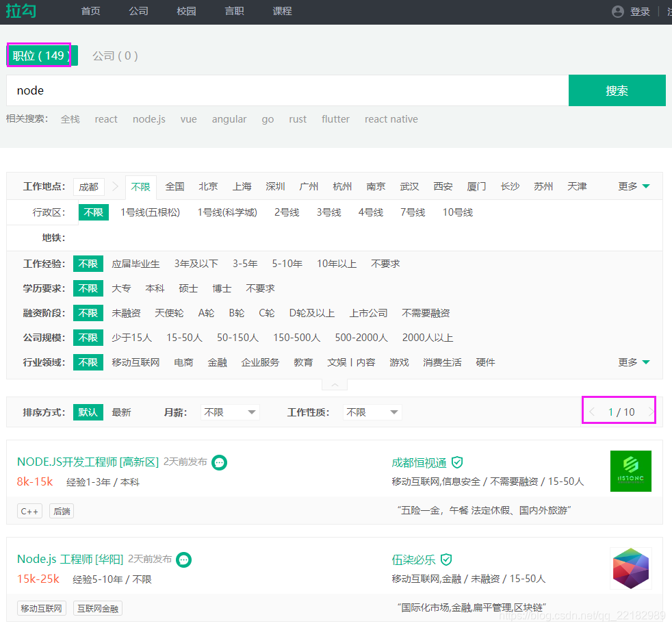
Task: Select 不限 in 学历要求 row
Action: click(x=88, y=289)
